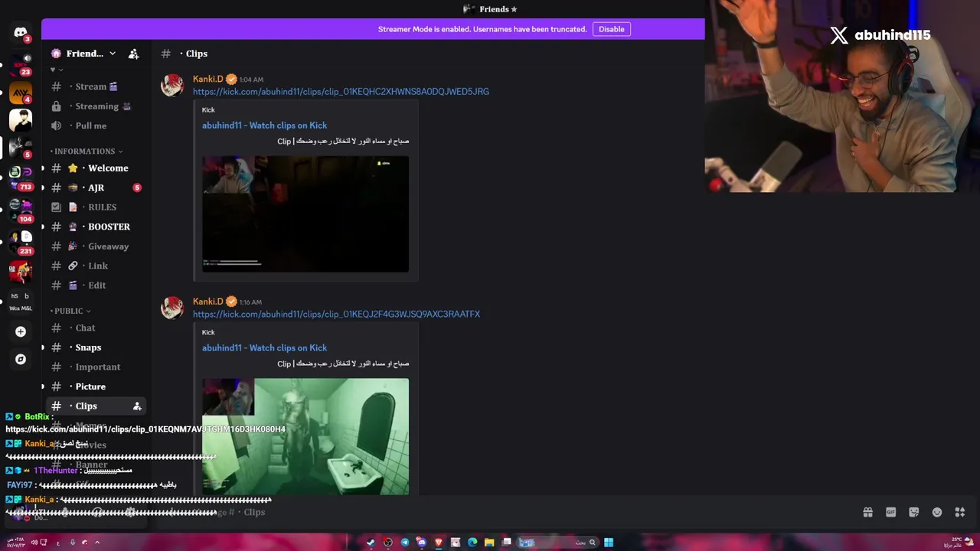Click the Windows Start button
The height and width of the screenshot is (551, 980).
608,543
